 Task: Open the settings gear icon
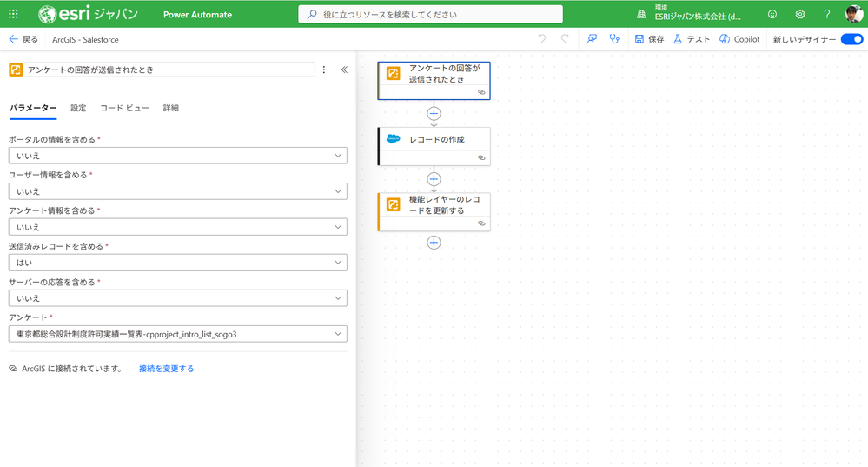tap(800, 15)
